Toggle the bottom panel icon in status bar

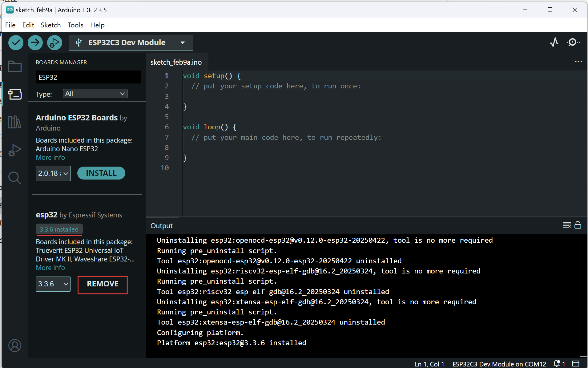click(x=576, y=364)
